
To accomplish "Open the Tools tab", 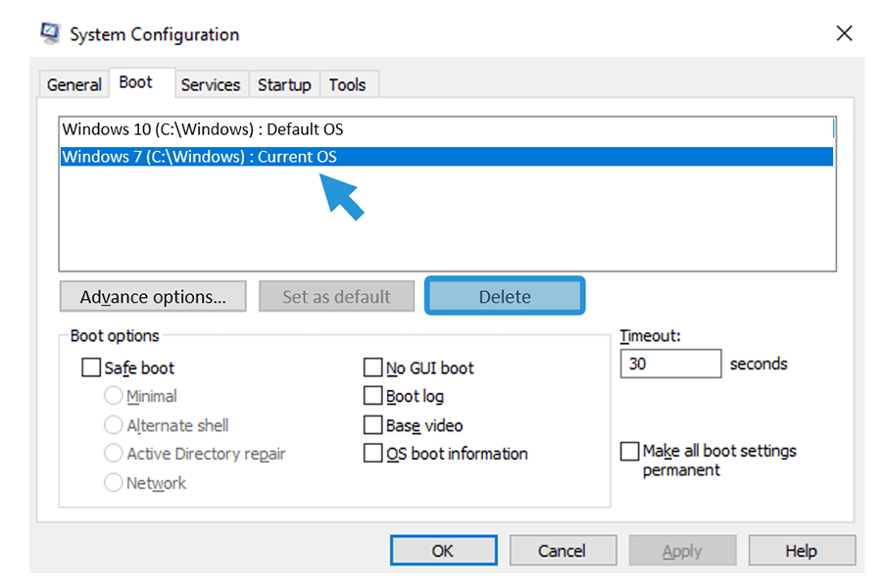I will pos(348,84).
